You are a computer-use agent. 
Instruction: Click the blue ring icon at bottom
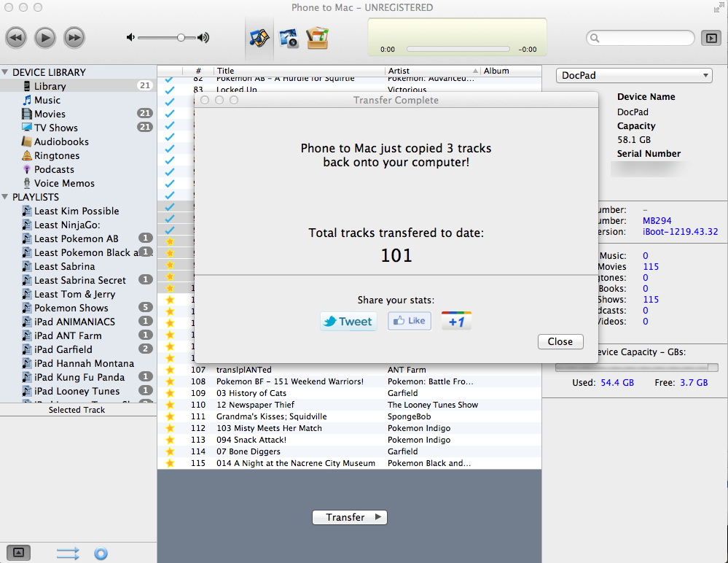click(x=101, y=554)
